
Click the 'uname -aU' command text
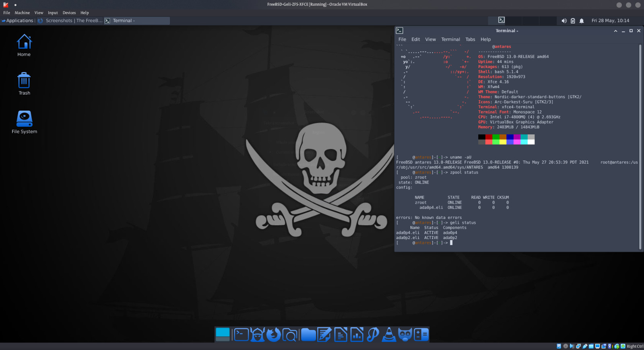(460, 157)
